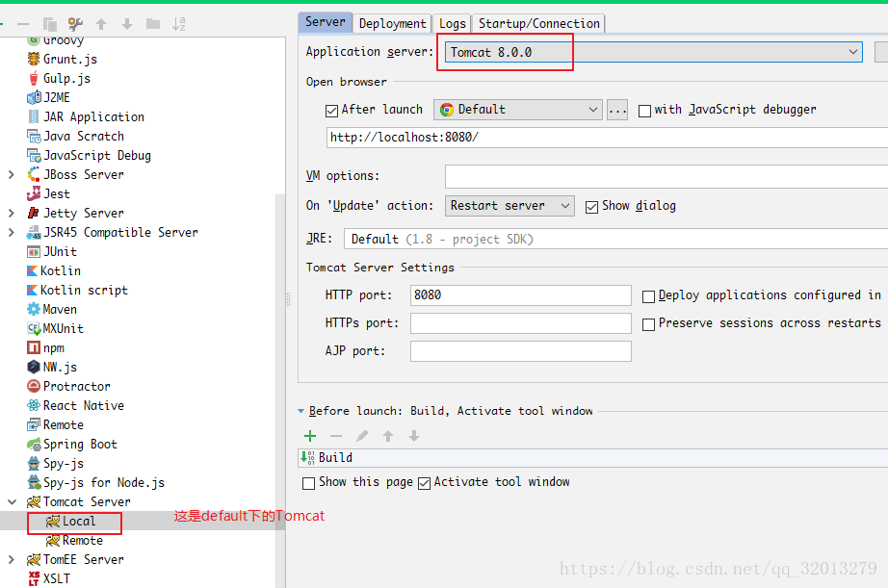Open the Restart server update action dropdown

pos(509,205)
